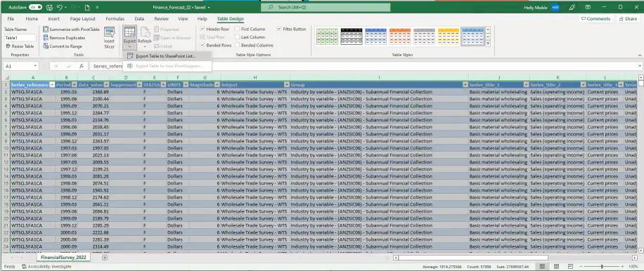Click the Share button
Viewport: 644px width, 271px height.
pyautogui.click(x=628, y=19)
